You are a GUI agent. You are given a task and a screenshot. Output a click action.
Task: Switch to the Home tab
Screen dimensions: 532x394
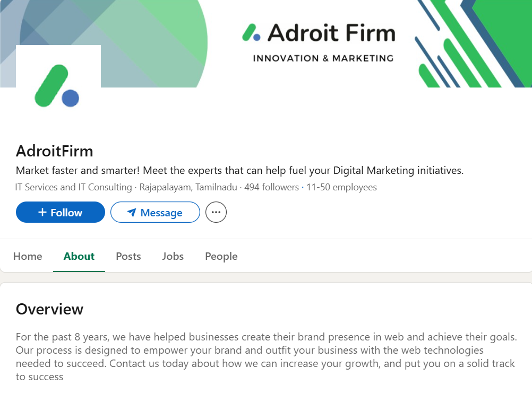coord(28,256)
